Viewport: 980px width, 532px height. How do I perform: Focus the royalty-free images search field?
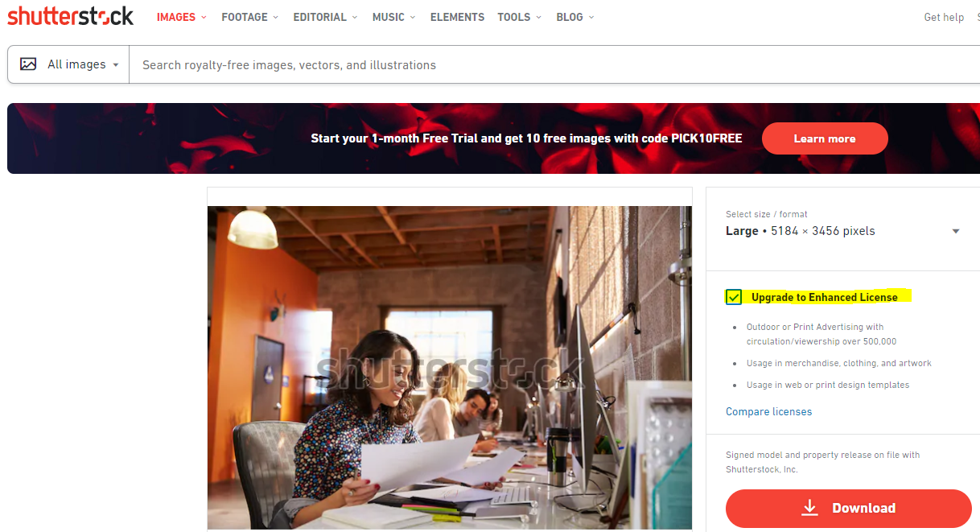pyautogui.click(x=555, y=64)
